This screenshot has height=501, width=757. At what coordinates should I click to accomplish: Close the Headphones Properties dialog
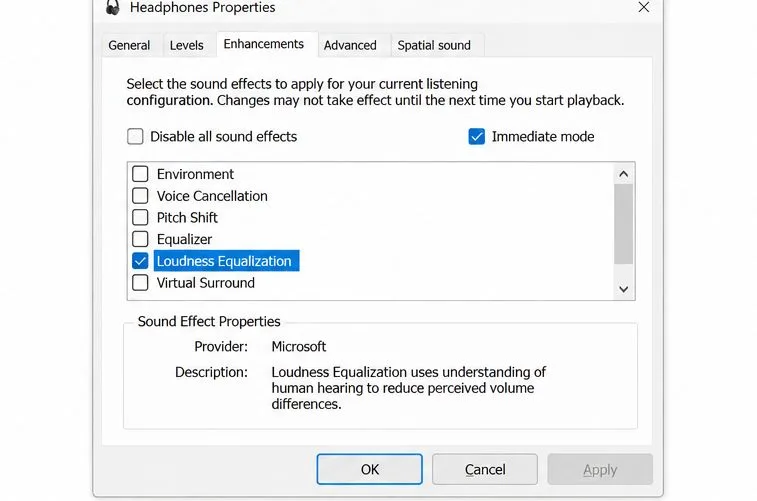tap(644, 7)
